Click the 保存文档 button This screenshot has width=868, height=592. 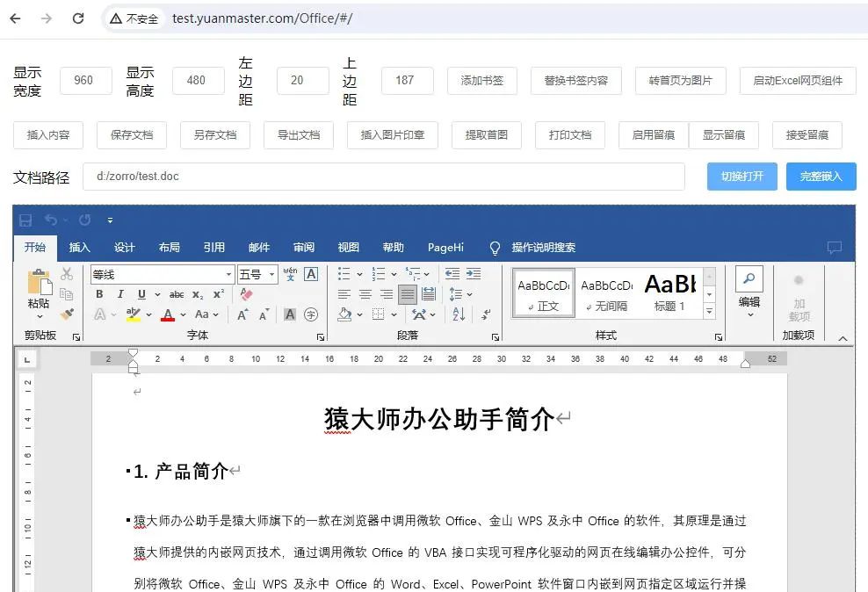coord(132,135)
